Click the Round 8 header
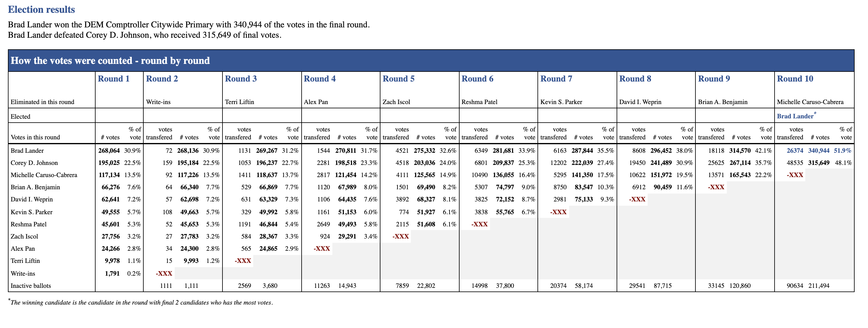This screenshot has height=328, width=868. pos(635,79)
